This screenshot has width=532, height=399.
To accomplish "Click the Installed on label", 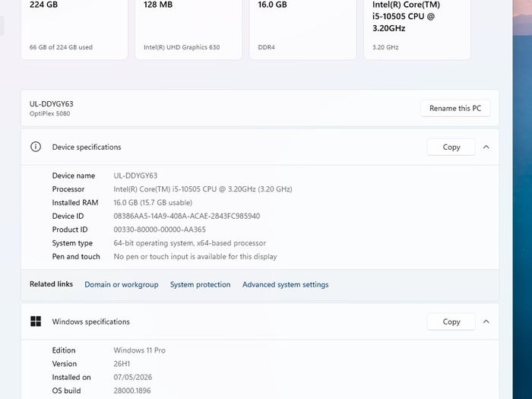I will point(71,377).
